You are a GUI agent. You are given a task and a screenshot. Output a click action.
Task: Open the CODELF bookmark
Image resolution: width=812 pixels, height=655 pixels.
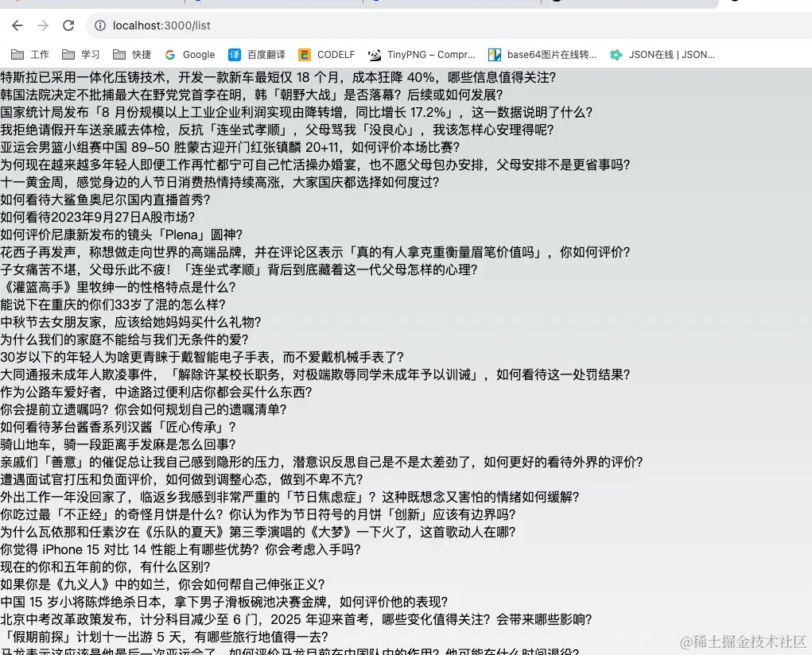(326, 54)
